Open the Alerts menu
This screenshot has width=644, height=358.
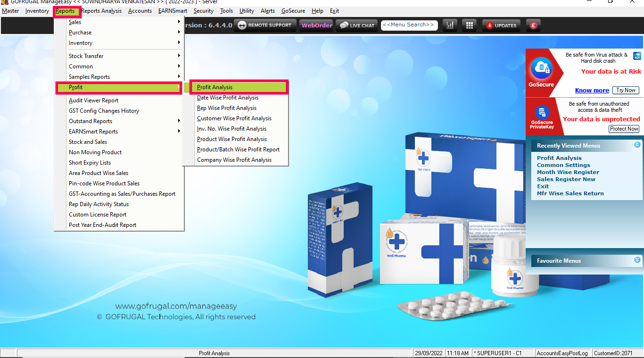click(x=268, y=11)
